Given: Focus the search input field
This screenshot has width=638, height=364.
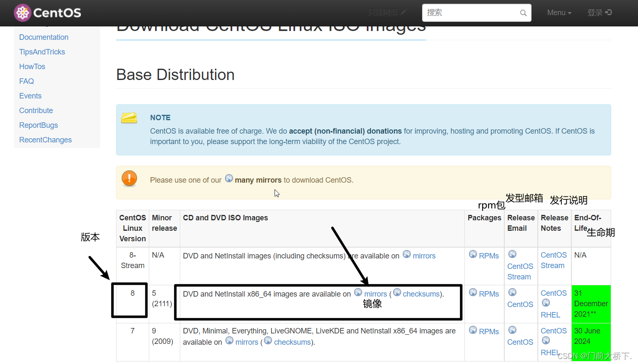Looking at the screenshot, I should point(477,13).
